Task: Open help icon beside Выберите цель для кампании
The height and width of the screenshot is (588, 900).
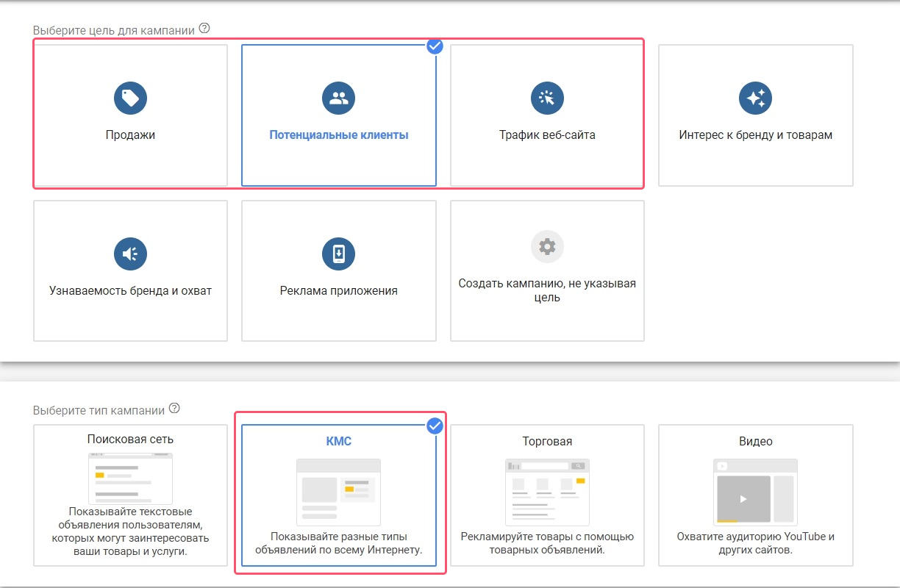Action: coord(204,29)
